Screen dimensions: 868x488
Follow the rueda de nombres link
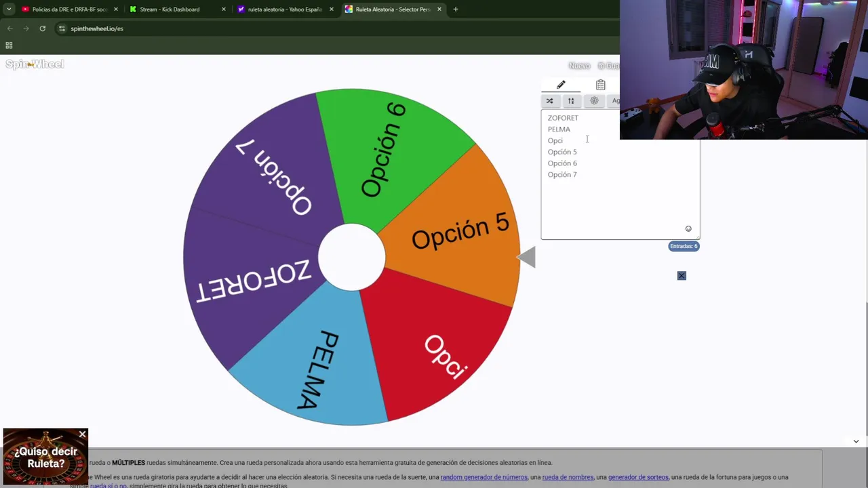(568, 477)
